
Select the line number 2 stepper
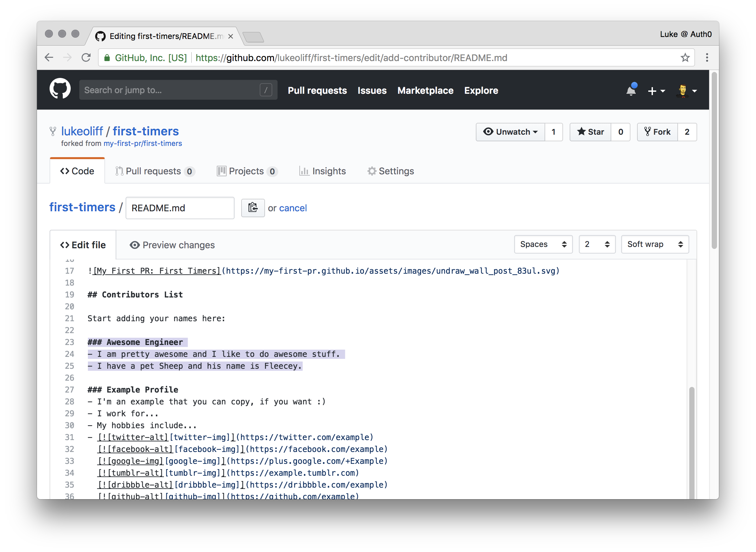[595, 244]
